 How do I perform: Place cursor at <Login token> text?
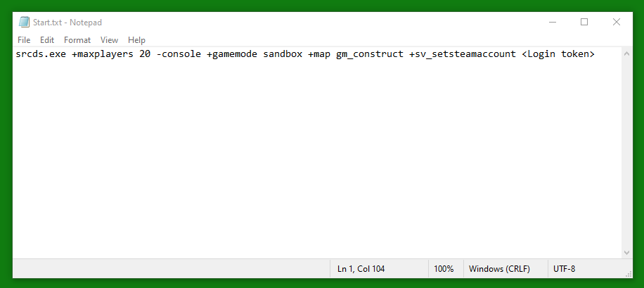[x=558, y=54]
